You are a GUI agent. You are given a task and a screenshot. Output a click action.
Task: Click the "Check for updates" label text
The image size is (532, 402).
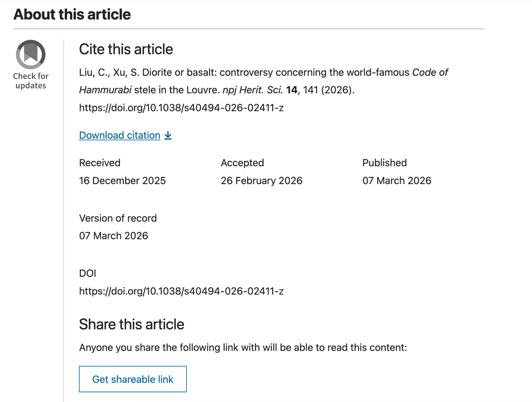click(x=31, y=81)
